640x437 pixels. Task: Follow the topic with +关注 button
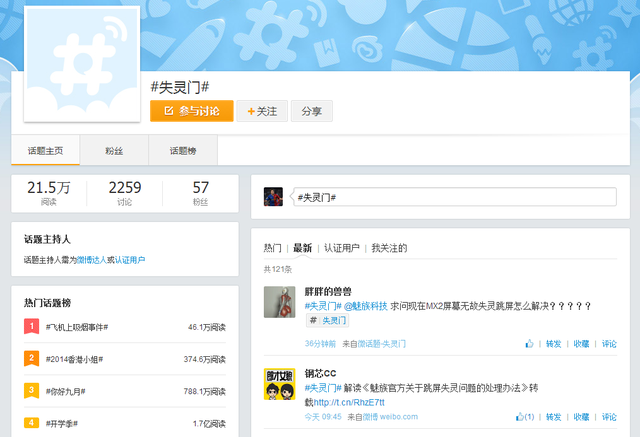click(x=262, y=111)
